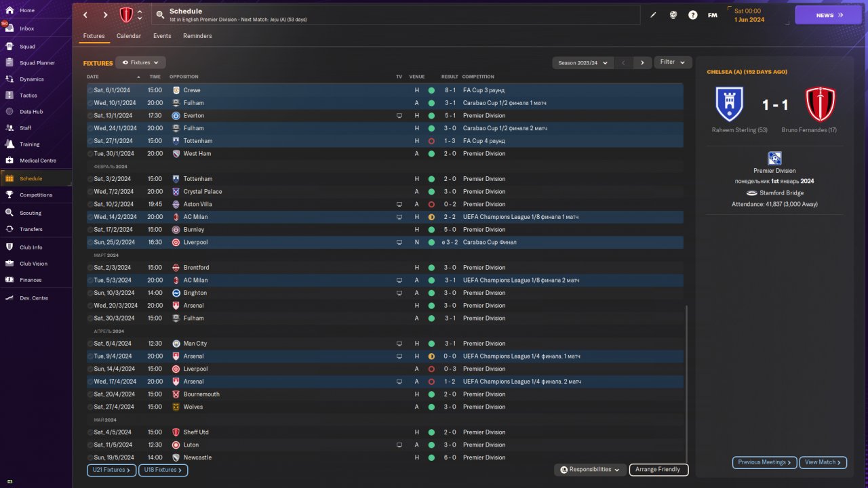The image size is (868, 488).
Task: Open the Dev. Centre icon
Action: click(x=9, y=298)
